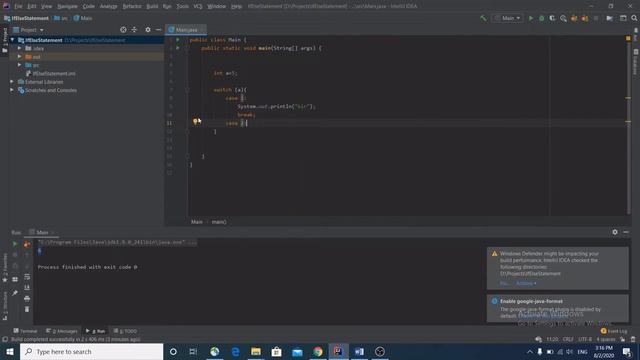640x360 pixels.
Task: Hide the Project panel with minus icon
Action: [x=158, y=30]
